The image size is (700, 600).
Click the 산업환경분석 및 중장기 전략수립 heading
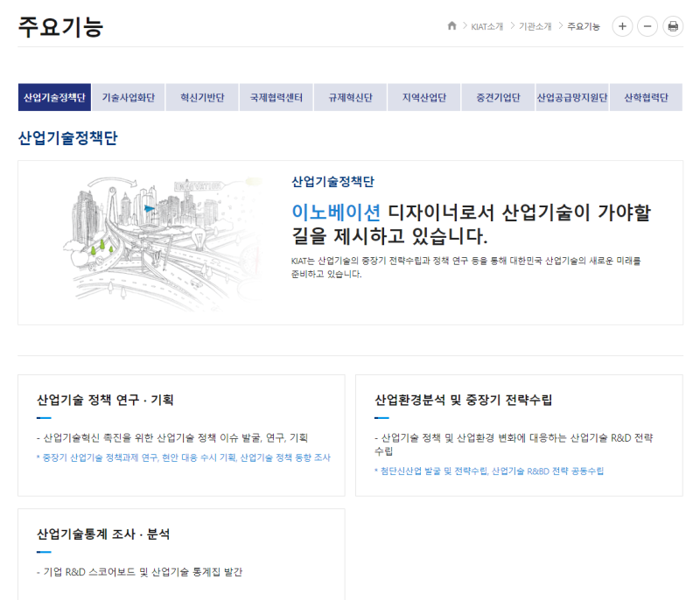pyautogui.click(x=463, y=400)
